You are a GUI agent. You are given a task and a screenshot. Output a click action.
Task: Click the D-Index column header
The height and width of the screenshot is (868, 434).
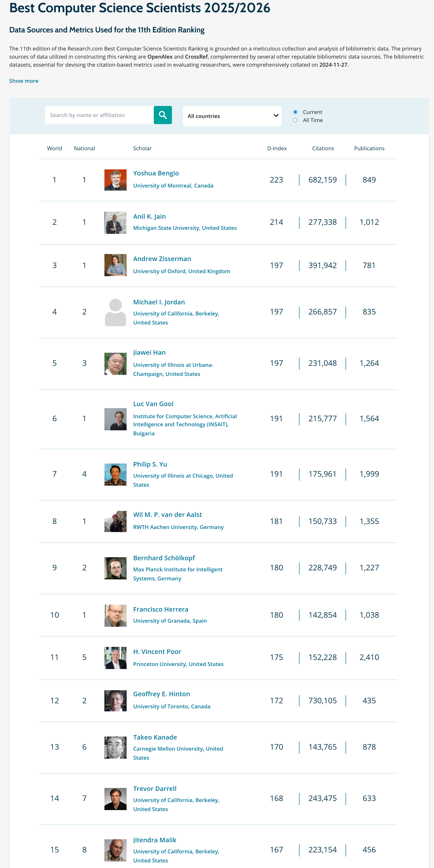pos(277,148)
